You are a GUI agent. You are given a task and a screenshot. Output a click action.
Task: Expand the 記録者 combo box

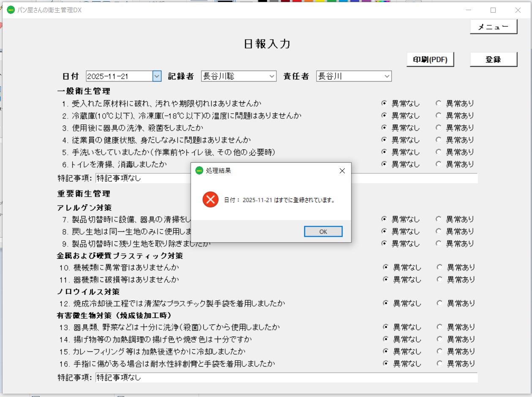point(272,76)
